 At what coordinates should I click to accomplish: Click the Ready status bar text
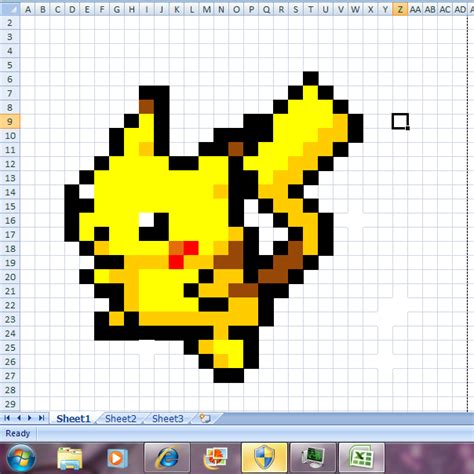[17, 433]
